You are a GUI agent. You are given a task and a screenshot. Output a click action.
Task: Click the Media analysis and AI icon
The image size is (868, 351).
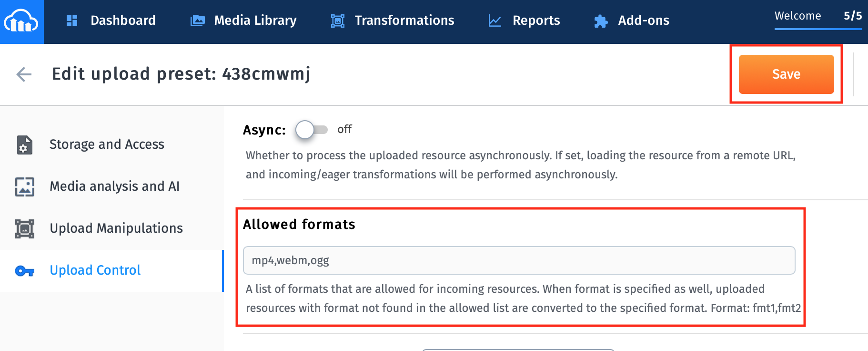pyautogui.click(x=25, y=186)
